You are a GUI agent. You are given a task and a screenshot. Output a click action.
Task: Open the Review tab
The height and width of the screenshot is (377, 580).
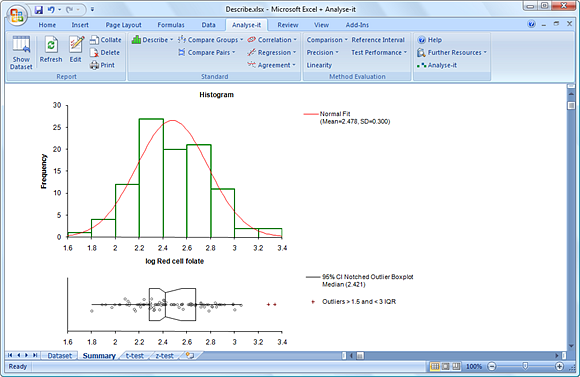click(x=288, y=25)
